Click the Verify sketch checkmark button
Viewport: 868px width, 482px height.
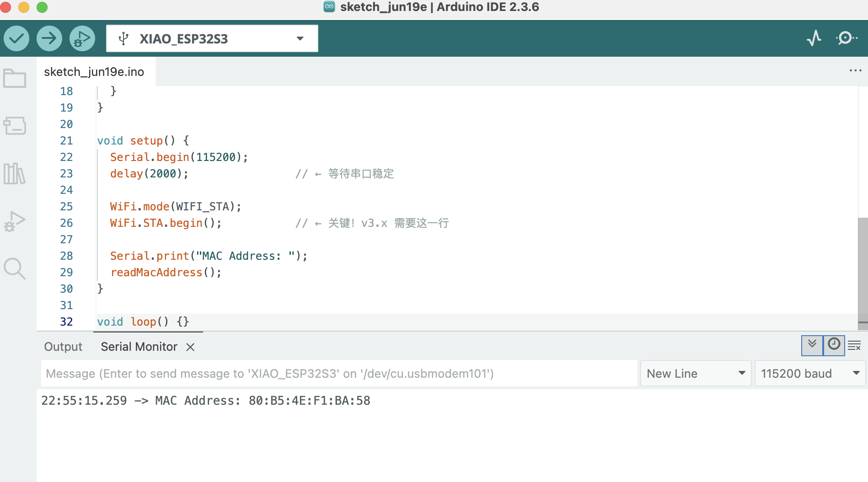point(16,38)
